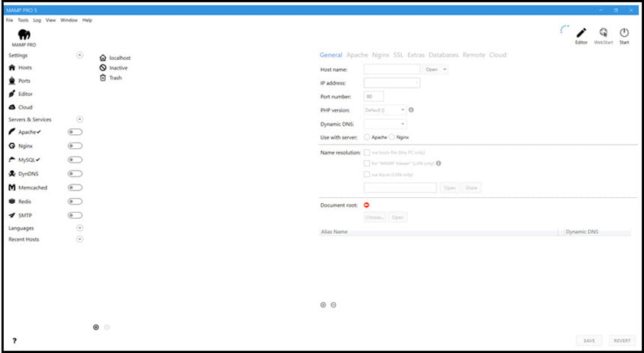644x353 pixels.
Task: Toggle the Apache server switch
Action: click(75, 133)
